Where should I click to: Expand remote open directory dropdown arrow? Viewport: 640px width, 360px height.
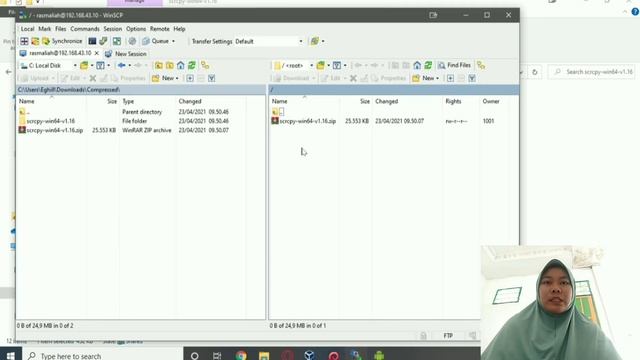tap(329, 66)
